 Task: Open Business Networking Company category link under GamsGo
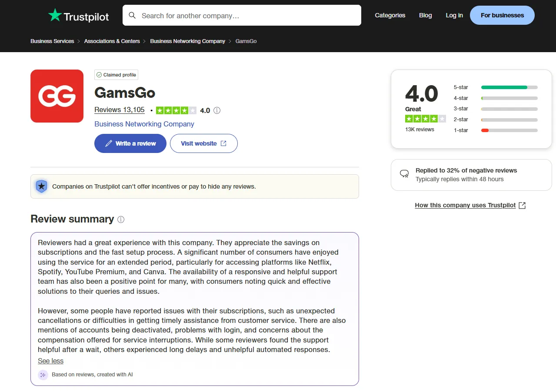click(144, 124)
